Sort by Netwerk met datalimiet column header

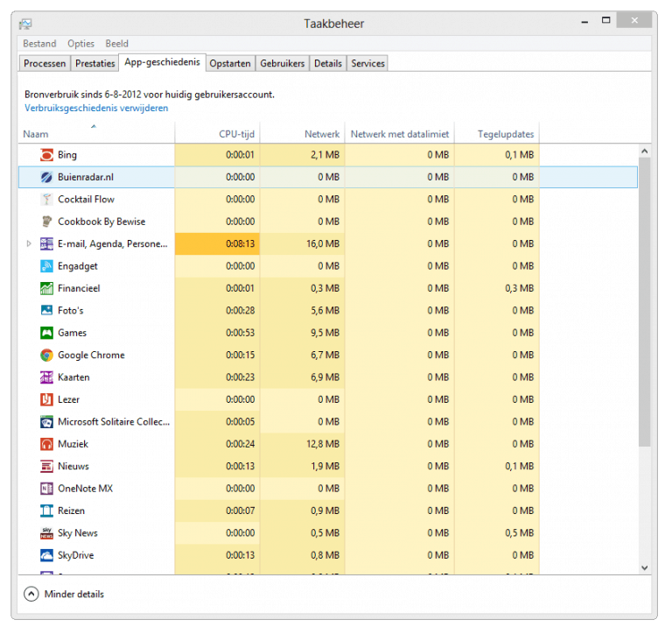[399, 134]
